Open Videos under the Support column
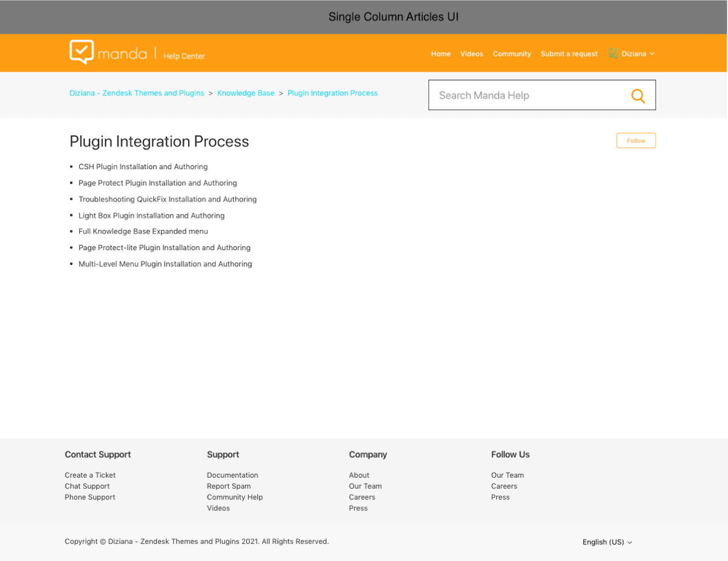 pyautogui.click(x=218, y=508)
